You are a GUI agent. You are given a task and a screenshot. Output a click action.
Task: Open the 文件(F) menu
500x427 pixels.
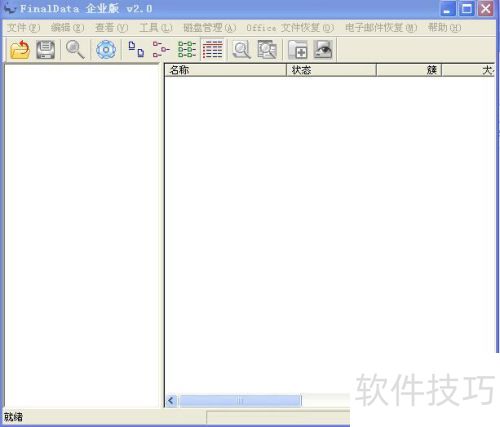point(24,28)
